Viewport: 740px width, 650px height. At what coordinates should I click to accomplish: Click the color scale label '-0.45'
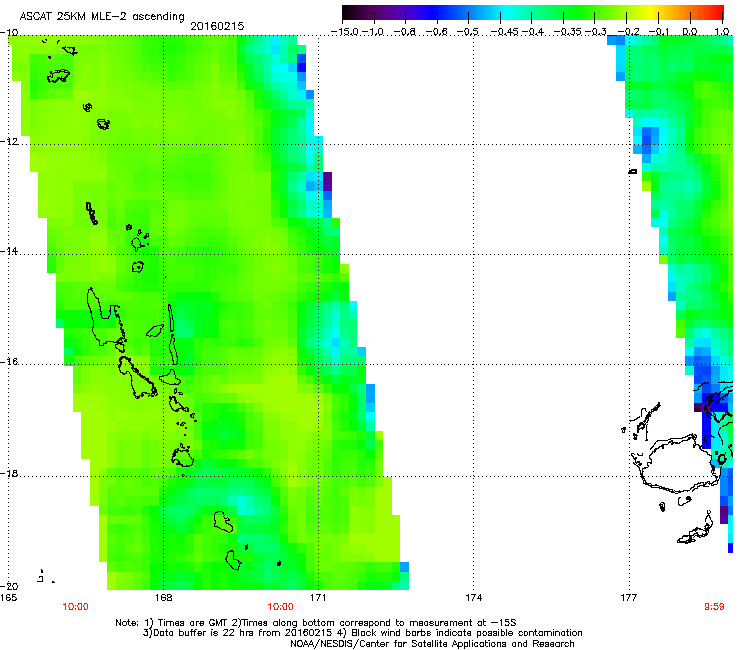(503, 32)
